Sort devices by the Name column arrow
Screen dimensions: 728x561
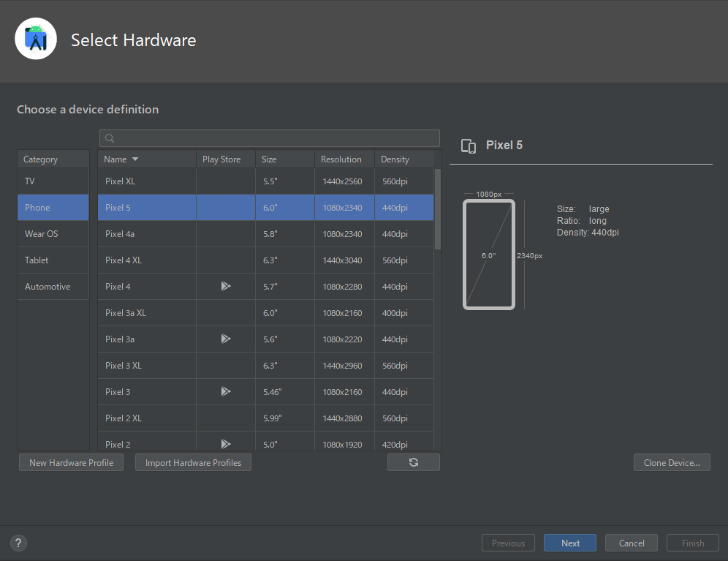135,159
